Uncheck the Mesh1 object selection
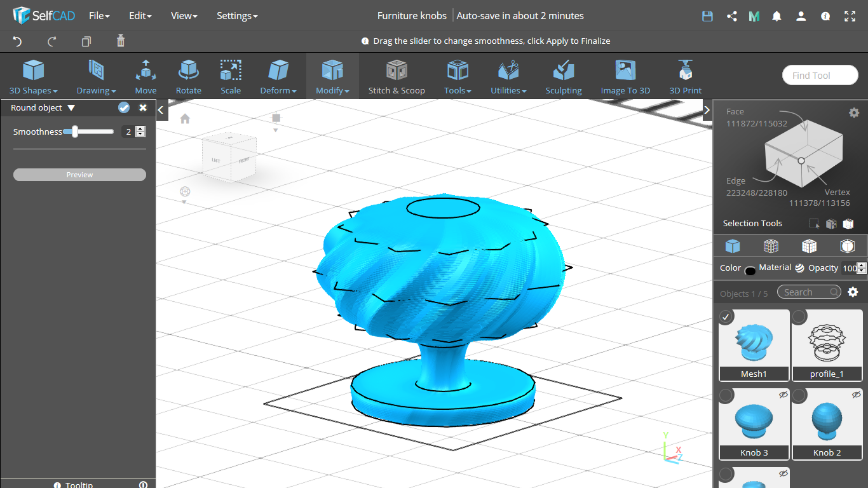Viewport: 868px width, 488px height. tap(726, 316)
